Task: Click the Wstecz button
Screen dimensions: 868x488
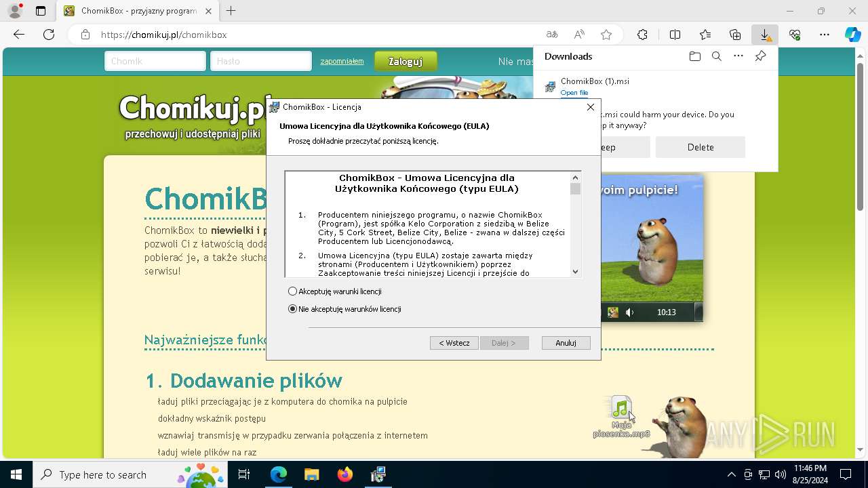Action: pos(454,343)
